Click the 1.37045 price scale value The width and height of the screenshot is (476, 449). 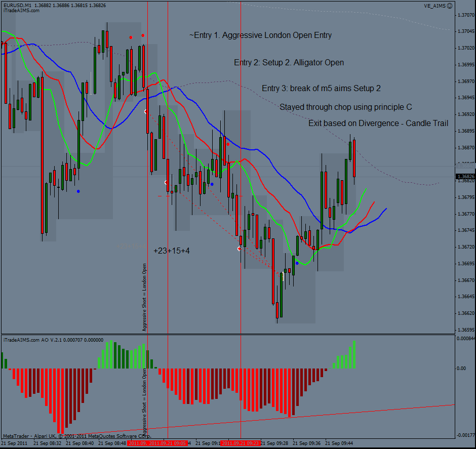pyautogui.click(x=466, y=31)
